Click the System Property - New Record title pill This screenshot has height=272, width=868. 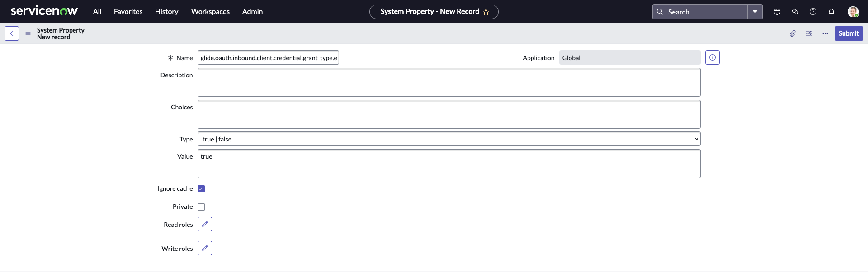point(434,12)
